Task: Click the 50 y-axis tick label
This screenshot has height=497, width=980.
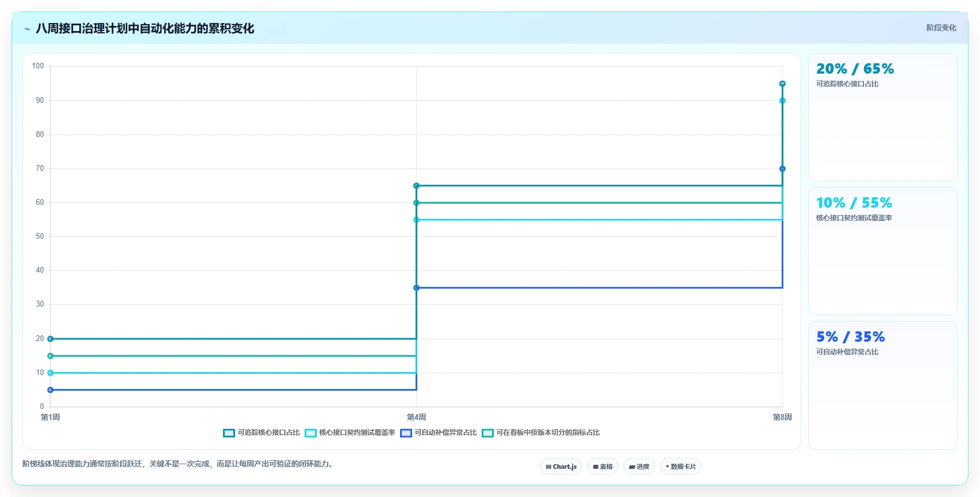Action: click(x=40, y=236)
